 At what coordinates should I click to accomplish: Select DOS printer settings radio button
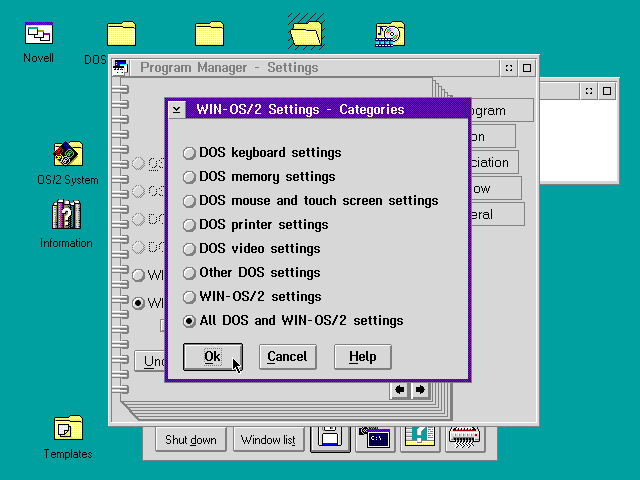point(256,225)
